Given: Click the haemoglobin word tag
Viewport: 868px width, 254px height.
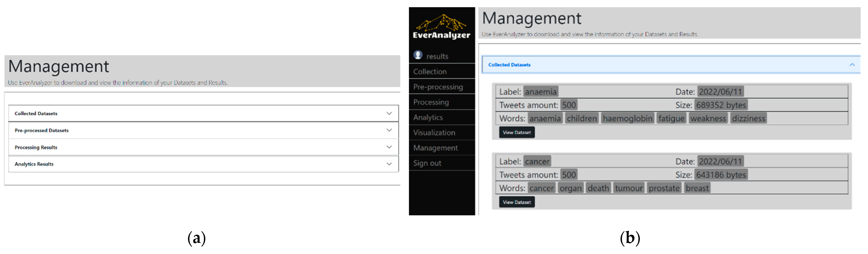Looking at the screenshot, I should [627, 119].
